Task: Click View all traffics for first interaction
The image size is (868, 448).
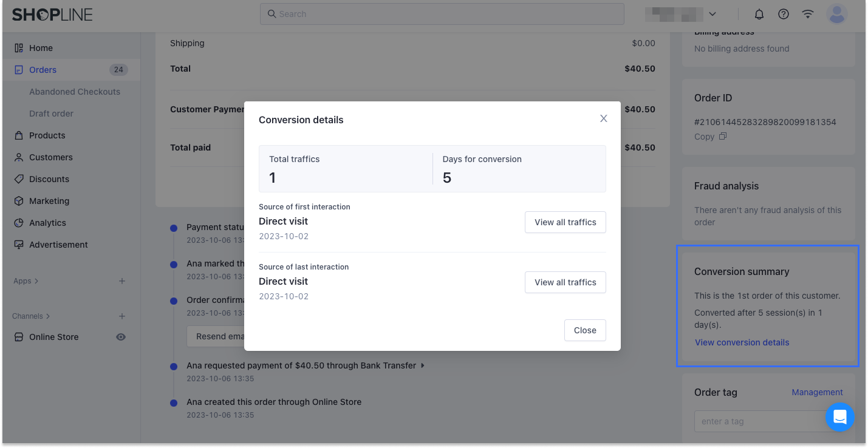Action: click(x=565, y=222)
